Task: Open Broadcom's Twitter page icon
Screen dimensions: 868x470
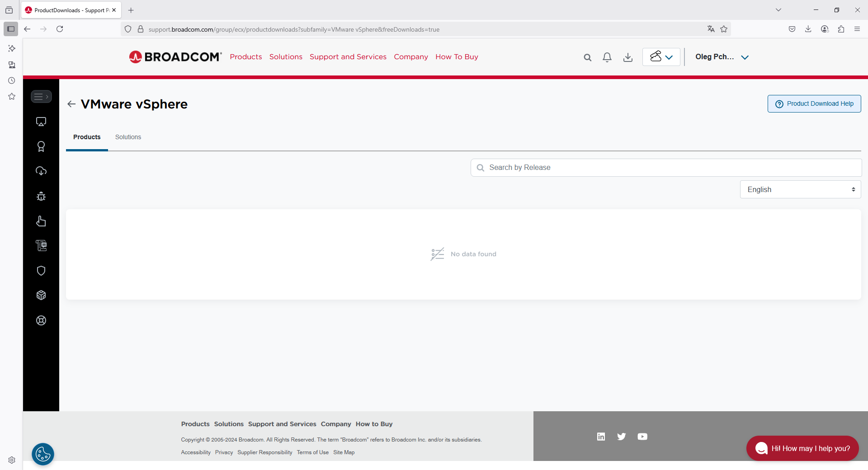Action: click(x=622, y=437)
